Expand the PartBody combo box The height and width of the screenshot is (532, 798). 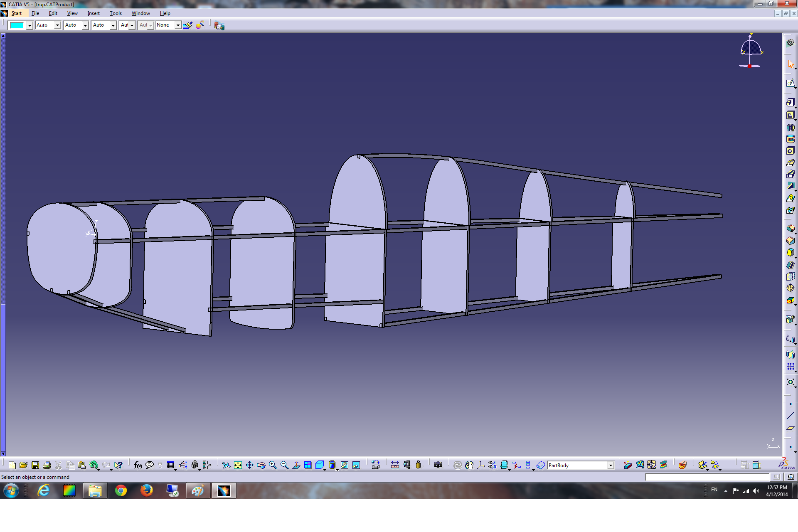coord(610,465)
